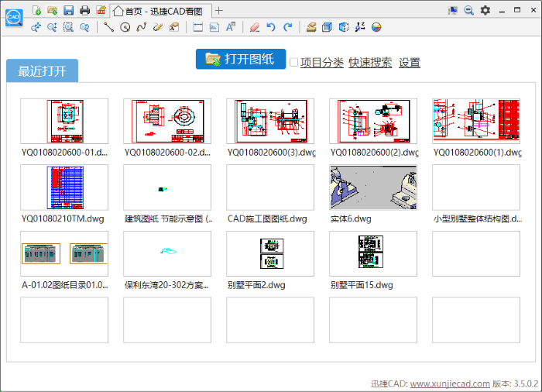
Task: Click the title bar magnifier zoom-out icon
Action: tap(468, 10)
